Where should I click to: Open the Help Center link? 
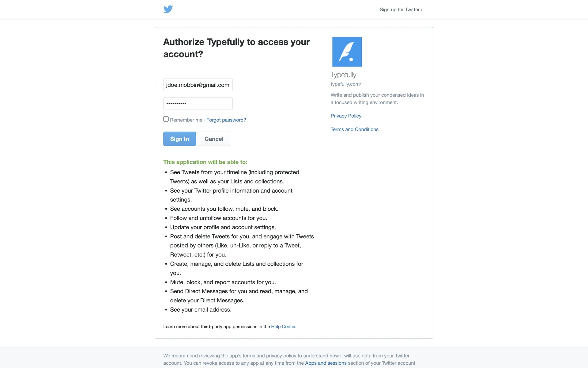[x=283, y=327]
